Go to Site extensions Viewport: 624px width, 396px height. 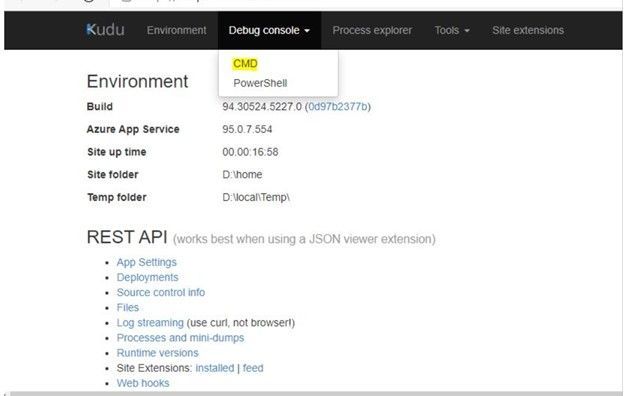pos(528,30)
